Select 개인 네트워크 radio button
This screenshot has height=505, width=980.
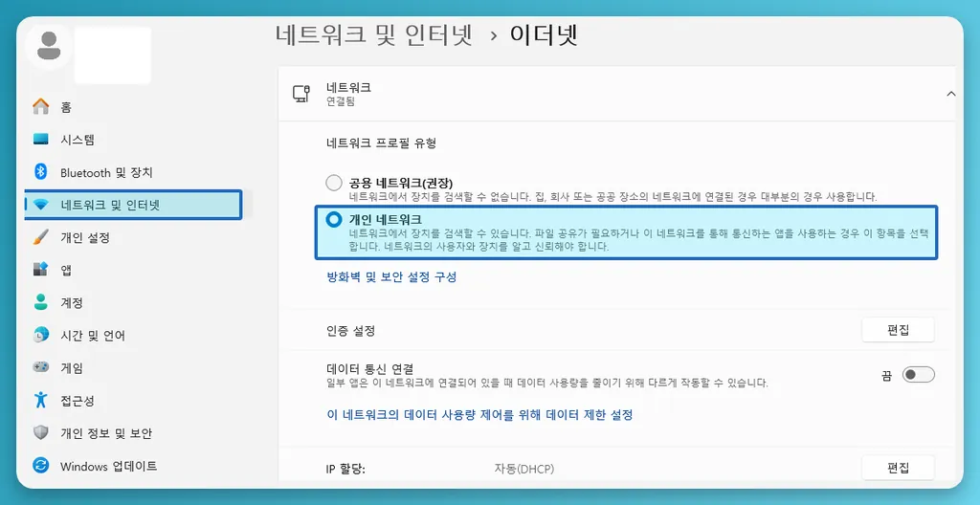(x=334, y=219)
